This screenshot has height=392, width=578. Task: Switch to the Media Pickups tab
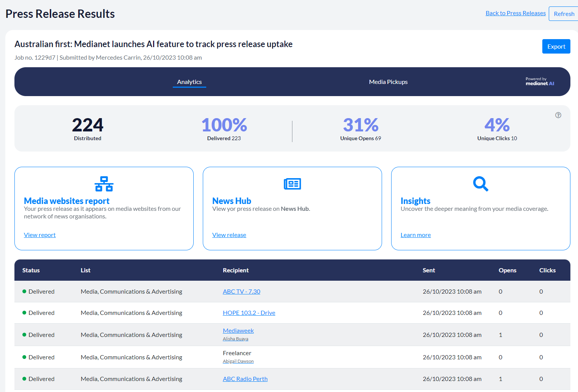(388, 82)
